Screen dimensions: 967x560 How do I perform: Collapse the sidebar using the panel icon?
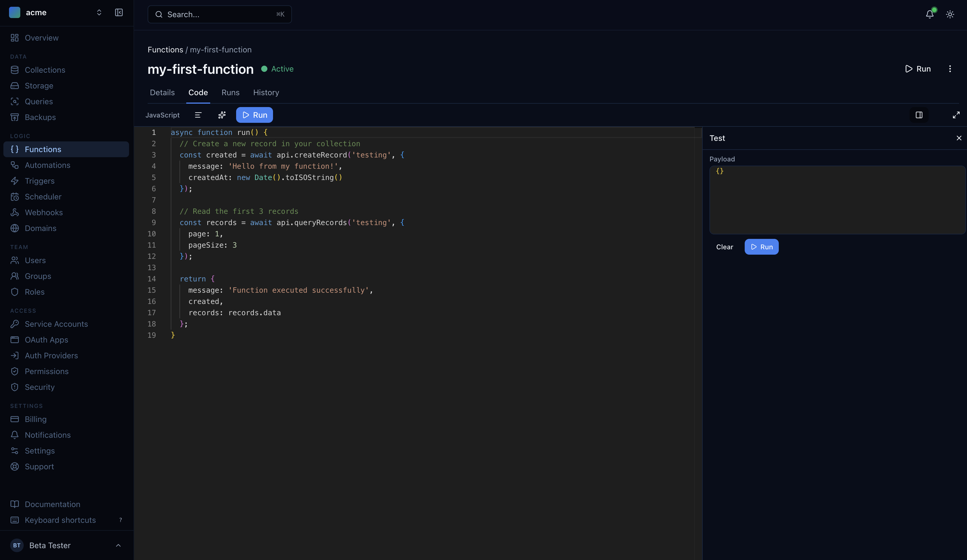(x=119, y=12)
